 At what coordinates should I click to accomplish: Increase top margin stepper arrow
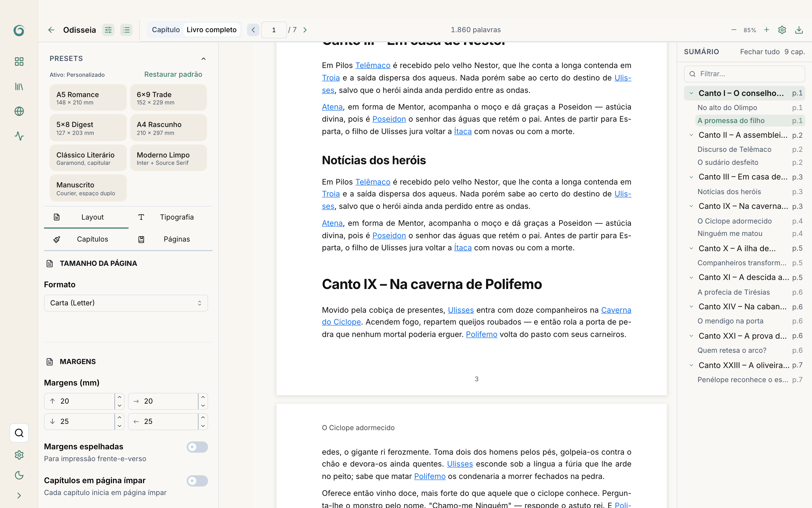pyautogui.click(x=120, y=397)
